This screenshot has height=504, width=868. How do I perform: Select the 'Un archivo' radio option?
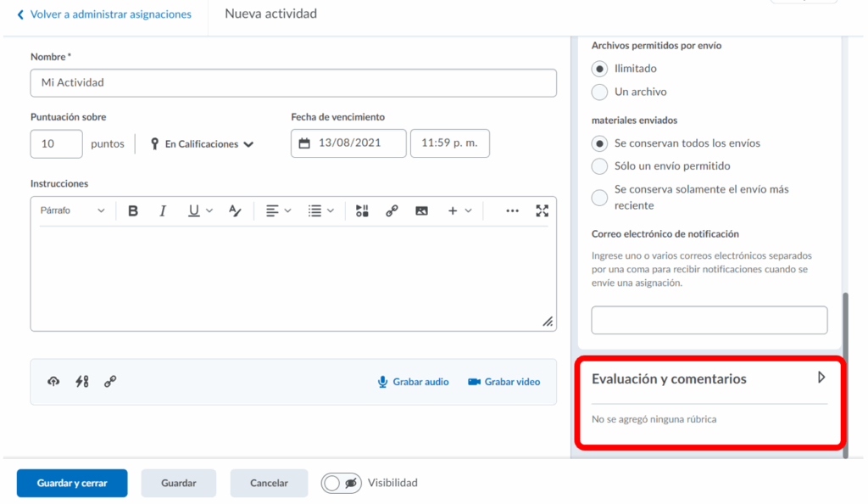[600, 92]
